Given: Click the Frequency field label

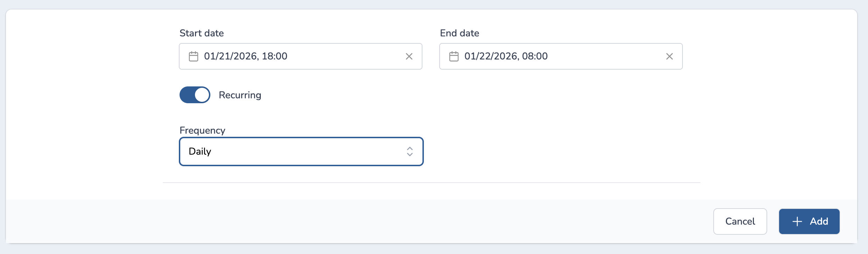Looking at the screenshot, I should 202,130.
